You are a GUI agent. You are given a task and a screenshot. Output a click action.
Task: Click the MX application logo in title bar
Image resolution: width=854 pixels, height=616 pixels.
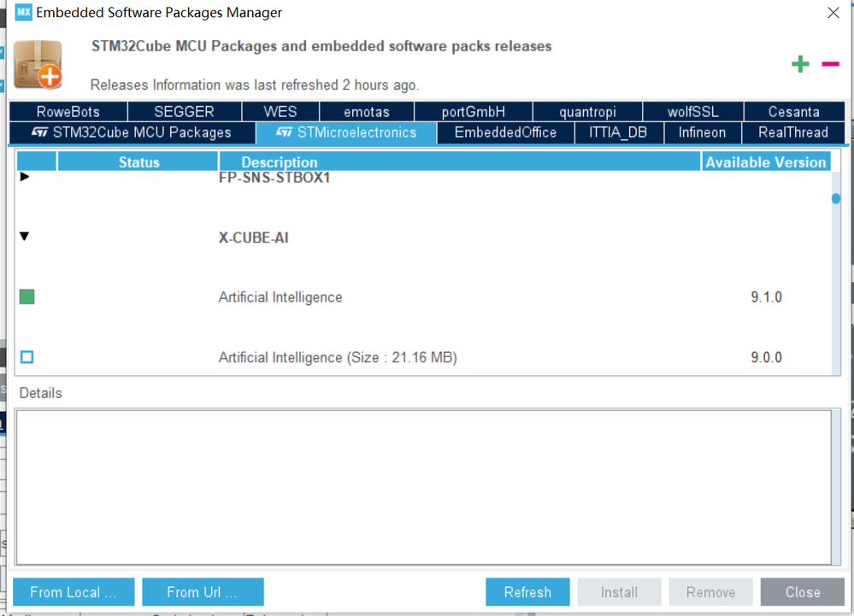tap(23, 13)
